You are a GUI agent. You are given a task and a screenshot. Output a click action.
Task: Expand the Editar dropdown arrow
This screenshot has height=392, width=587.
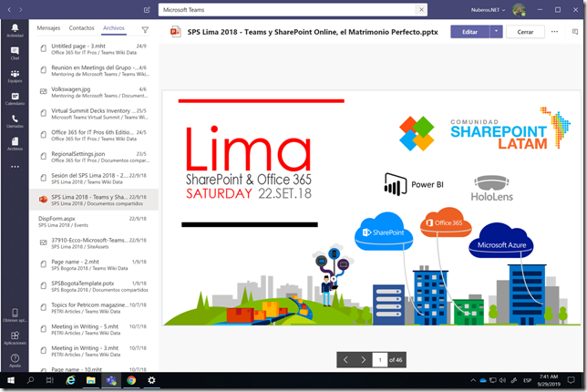coord(496,32)
